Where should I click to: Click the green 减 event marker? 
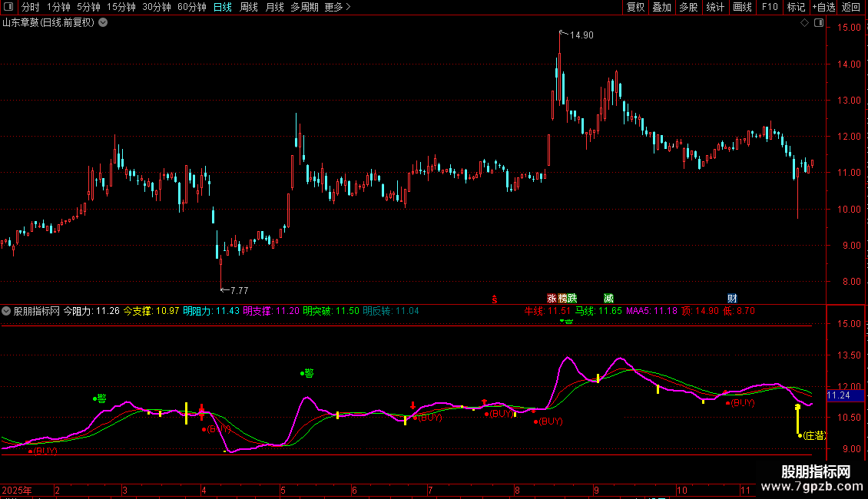coord(608,299)
